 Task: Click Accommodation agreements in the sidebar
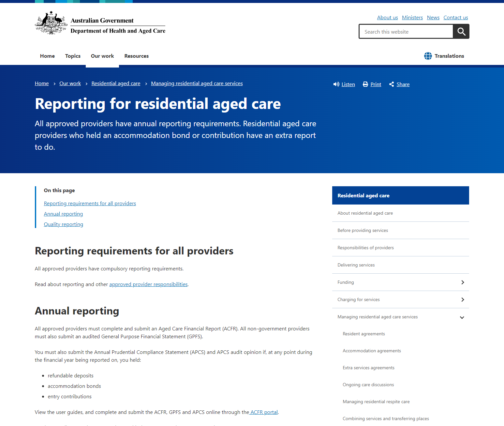pos(372,351)
